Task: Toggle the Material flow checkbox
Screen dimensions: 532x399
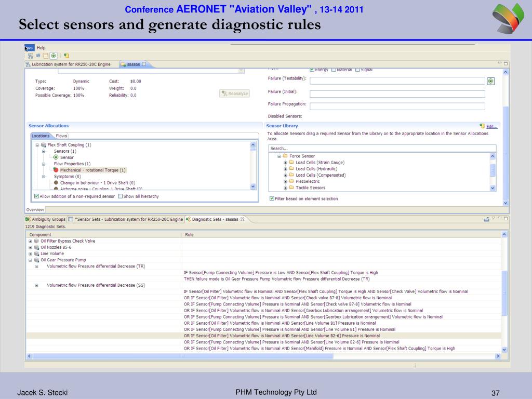Action: coord(334,70)
